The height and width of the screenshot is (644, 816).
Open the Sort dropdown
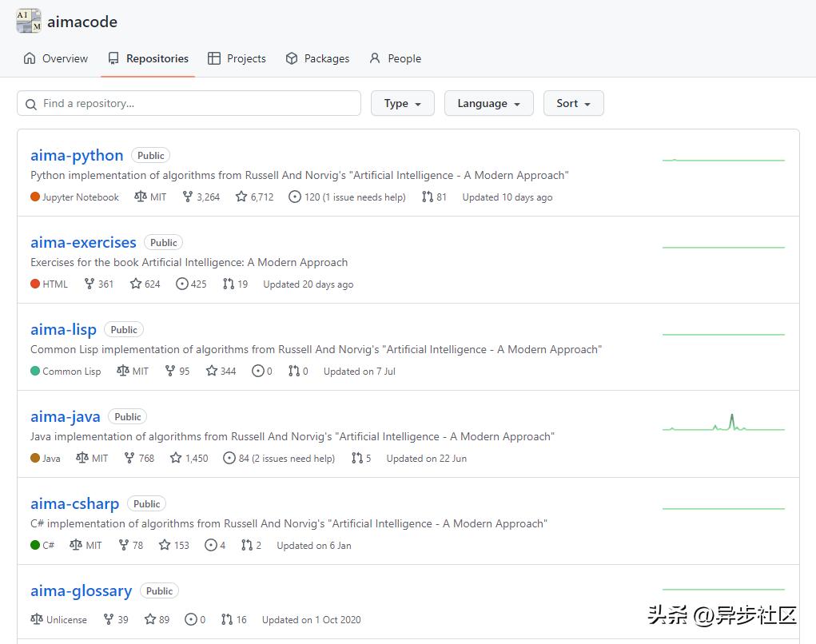click(x=574, y=104)
